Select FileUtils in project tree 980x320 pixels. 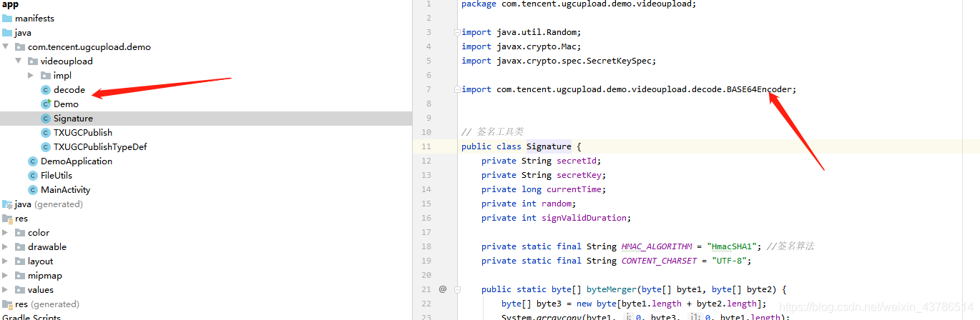pos(57,176)
